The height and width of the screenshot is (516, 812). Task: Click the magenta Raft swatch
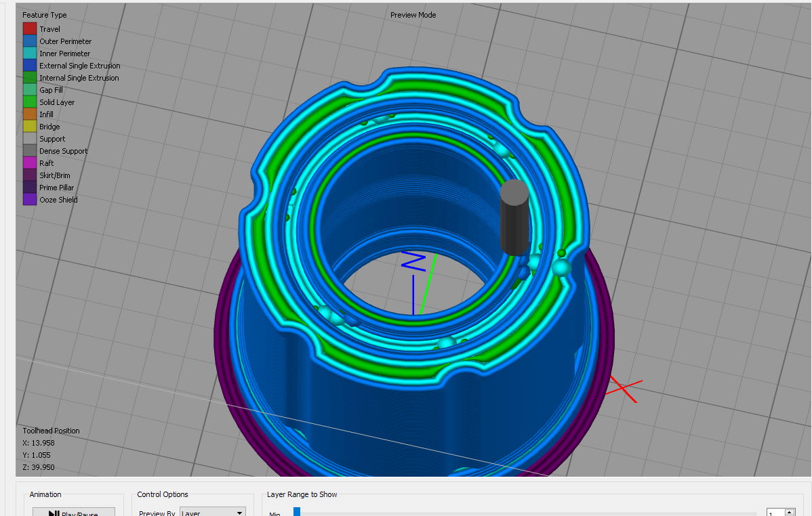pos(30,163)
